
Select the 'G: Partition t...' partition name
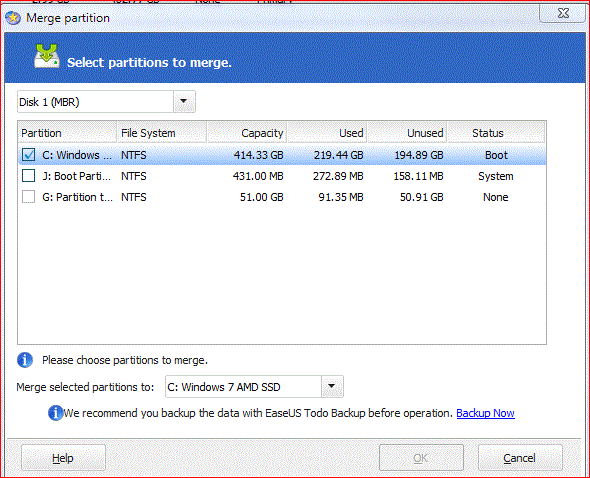tap(77, 197)
